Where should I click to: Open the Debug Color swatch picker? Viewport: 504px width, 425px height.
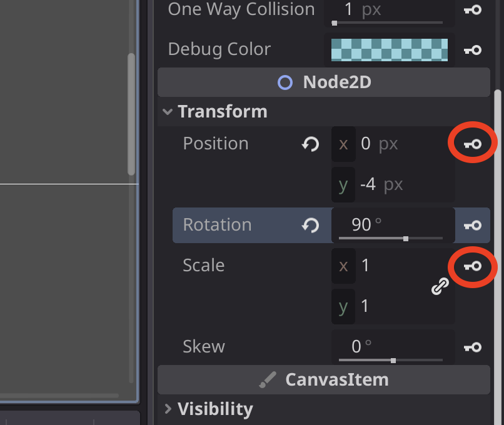click(x=389, y=50)
